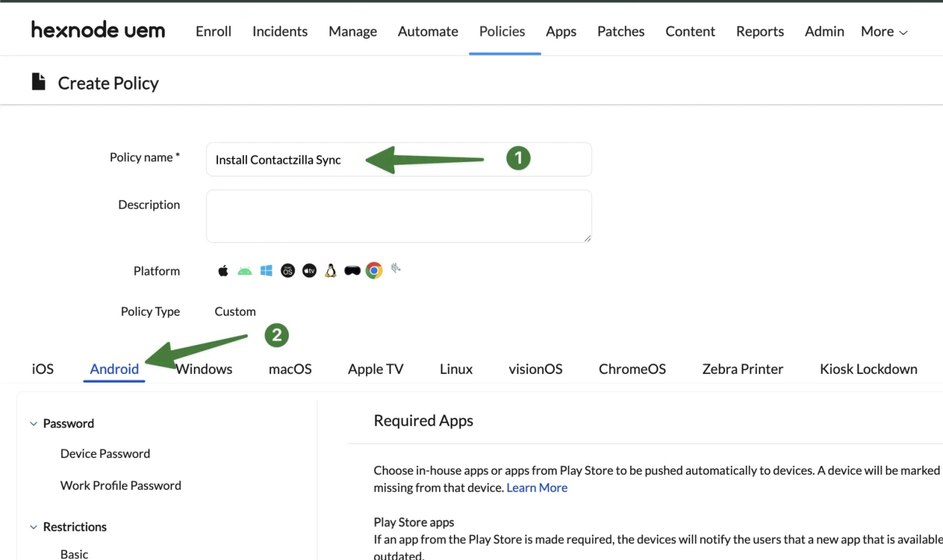Switch to the Apple TV tab
943x560 pixels.
pyautogui.click(x=375, y=369)
